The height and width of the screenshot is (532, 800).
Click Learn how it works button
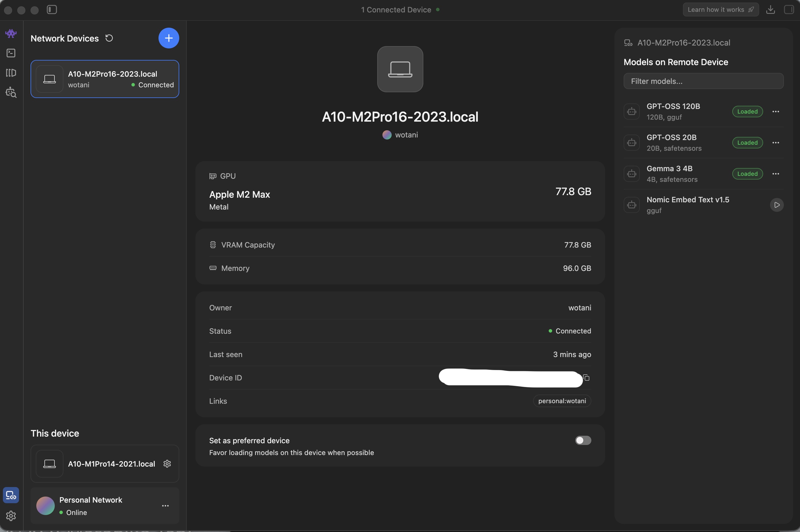click(720, 10)
